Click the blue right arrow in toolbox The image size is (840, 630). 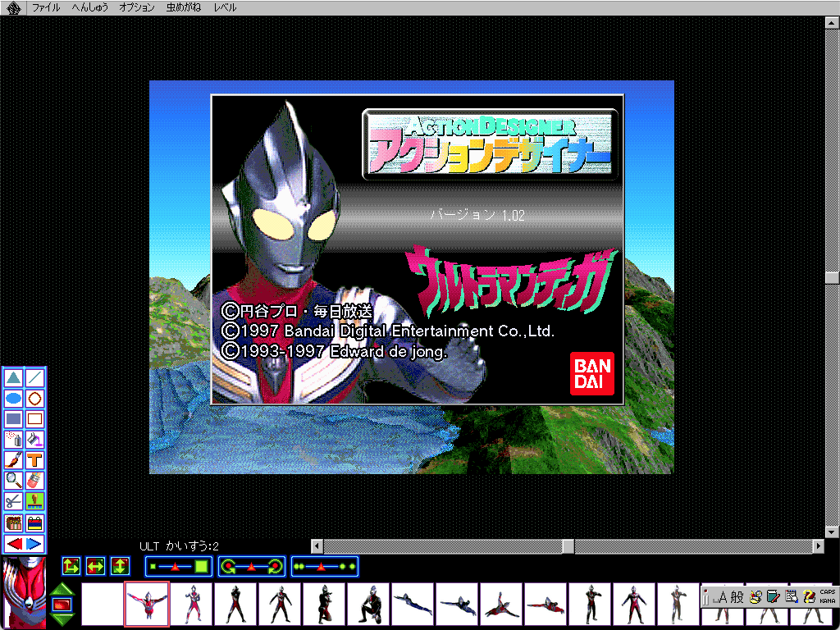pyautogui.click(x=34, y=544)
